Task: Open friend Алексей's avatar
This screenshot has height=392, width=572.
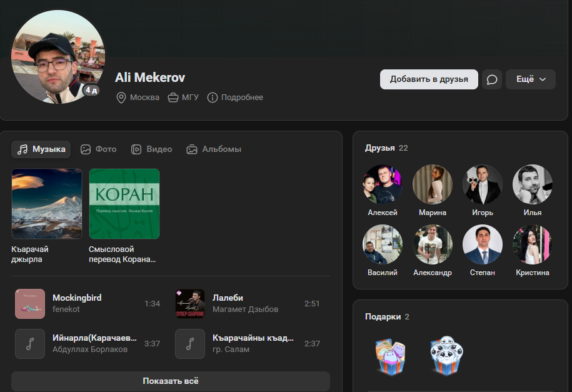Action: [x=383, y=184]
